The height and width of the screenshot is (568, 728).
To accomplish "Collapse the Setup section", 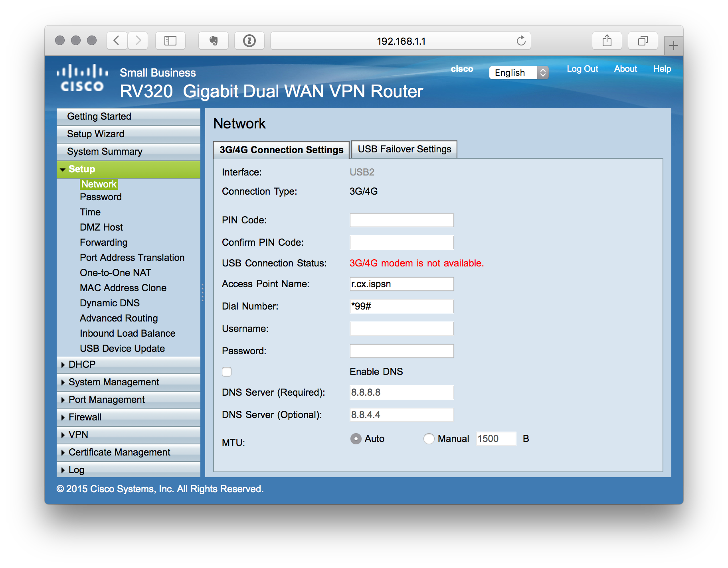I will 129,169.
